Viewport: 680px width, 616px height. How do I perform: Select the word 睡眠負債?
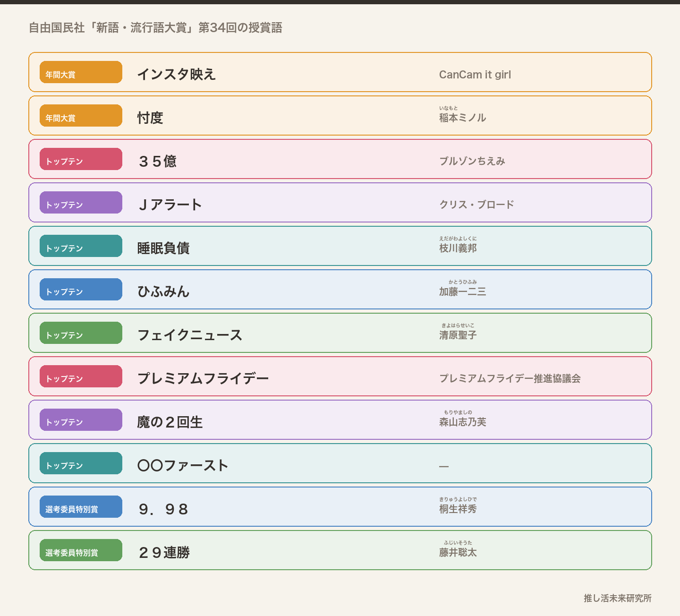point(163,248)
